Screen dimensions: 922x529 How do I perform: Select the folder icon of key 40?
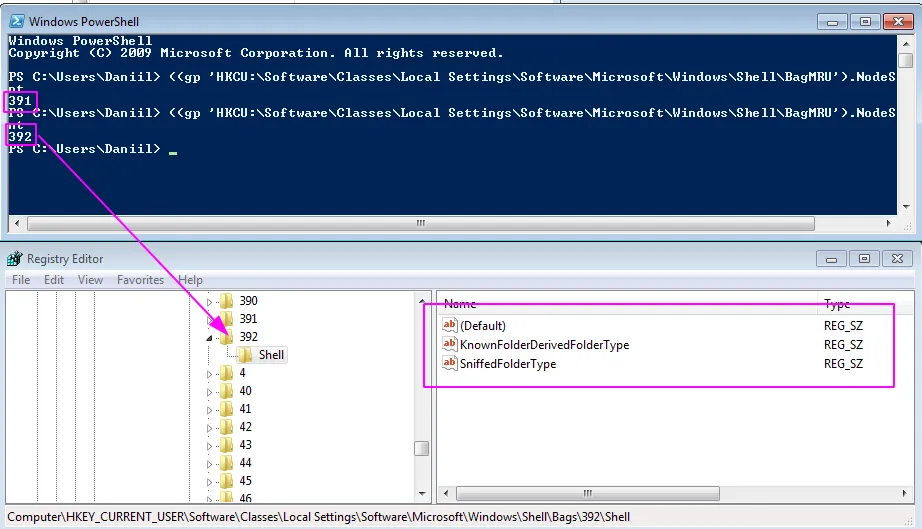point(226,391)
